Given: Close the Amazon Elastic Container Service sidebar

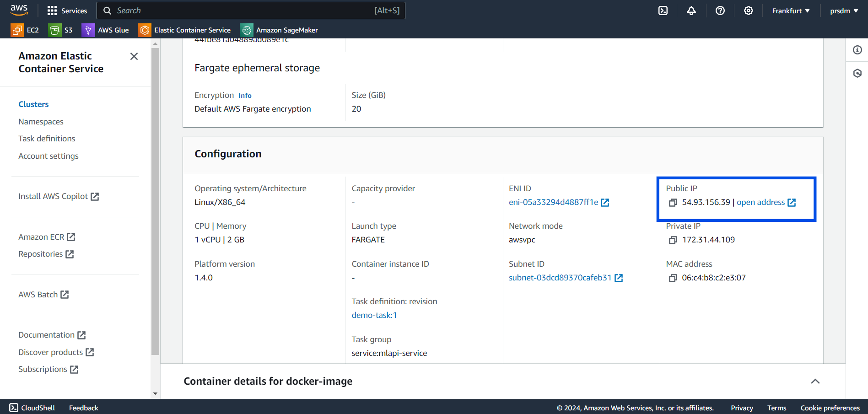Looking at the screenshot, I should click(x=134, y=56).
